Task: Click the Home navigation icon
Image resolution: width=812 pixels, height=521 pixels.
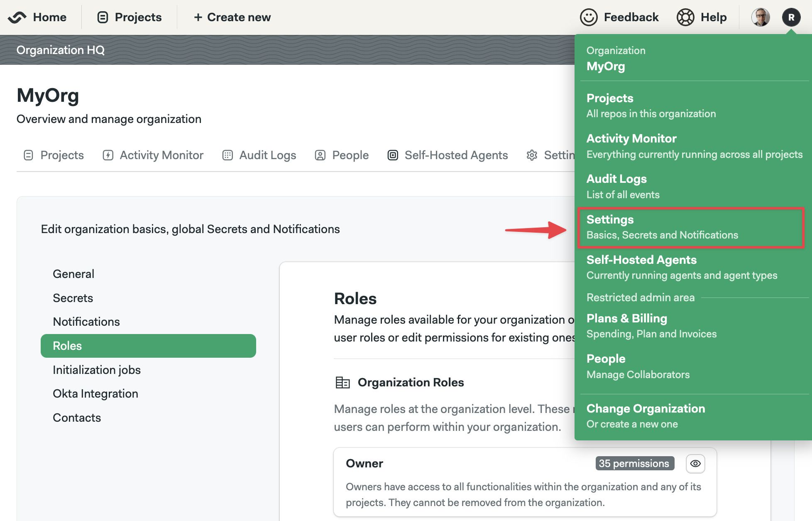Action: pyautogui.click(x=16, y=16)
